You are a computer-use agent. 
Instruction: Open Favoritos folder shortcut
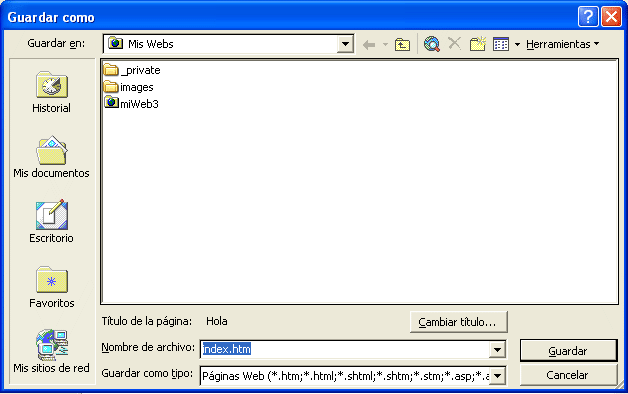(52, 287)
